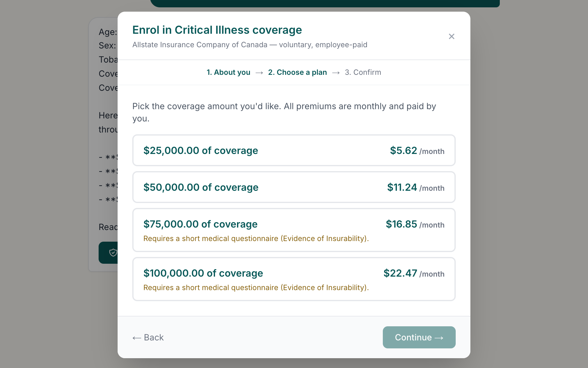Pick the $100,000.00 coverage plan
The height and width of the screenshot is (368, 588).
(294, 279)
